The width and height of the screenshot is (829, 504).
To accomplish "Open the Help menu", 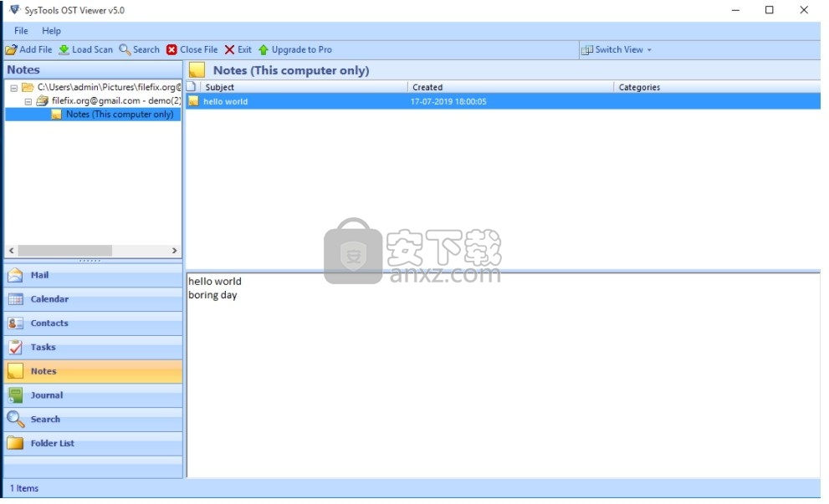I will click(51, 31).
